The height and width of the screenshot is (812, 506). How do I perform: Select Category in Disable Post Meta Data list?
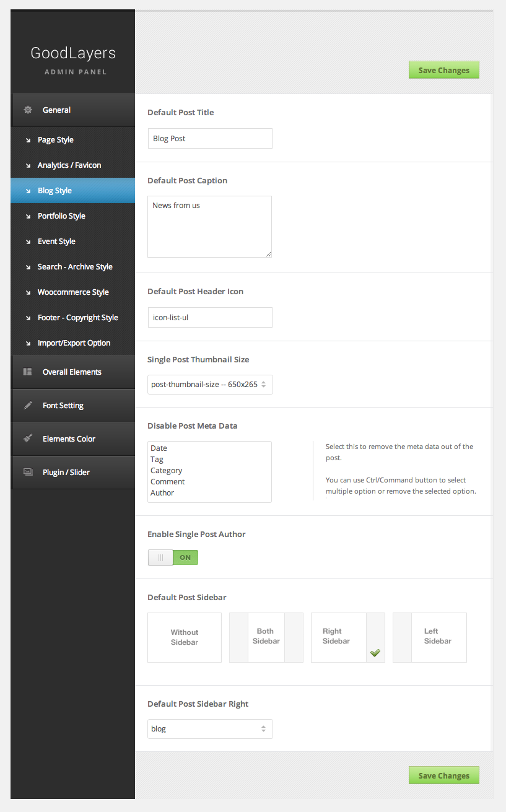click(167, 471)
